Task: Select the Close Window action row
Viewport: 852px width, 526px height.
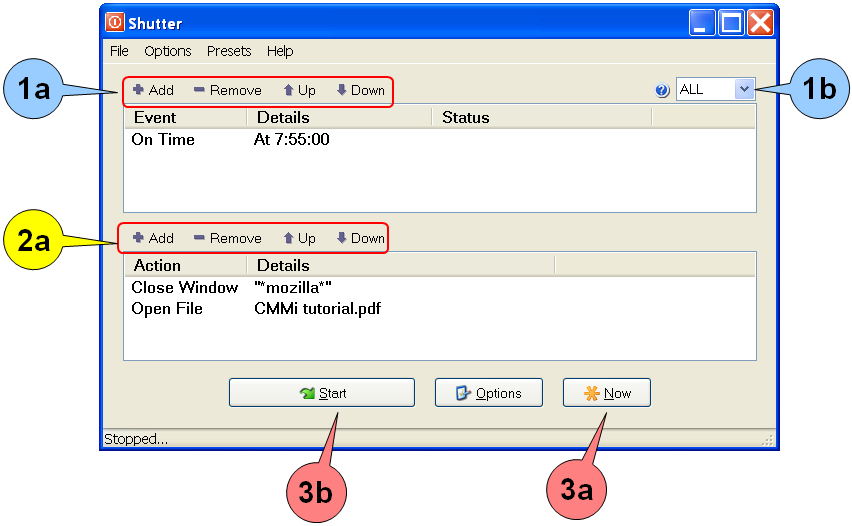Action: tap(440, 287)
